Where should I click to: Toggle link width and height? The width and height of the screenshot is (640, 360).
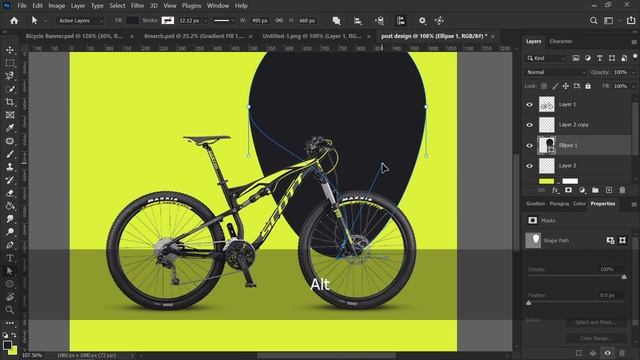click(x=279, y=20)
